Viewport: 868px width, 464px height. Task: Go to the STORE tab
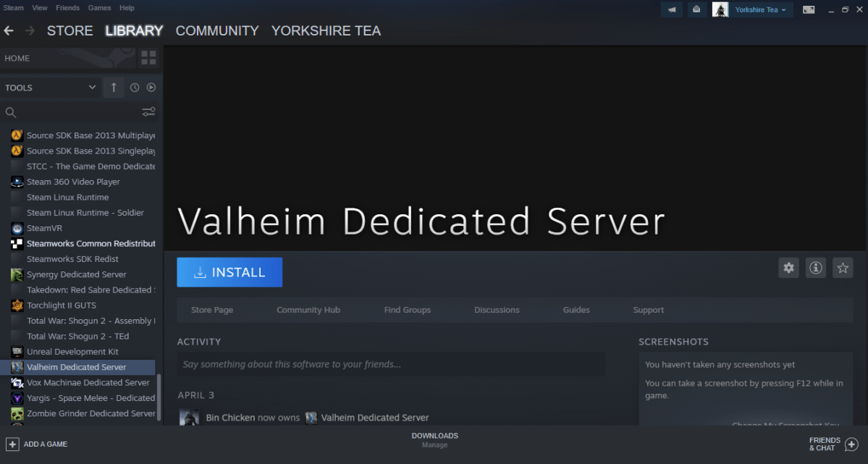tap(69, 30)
